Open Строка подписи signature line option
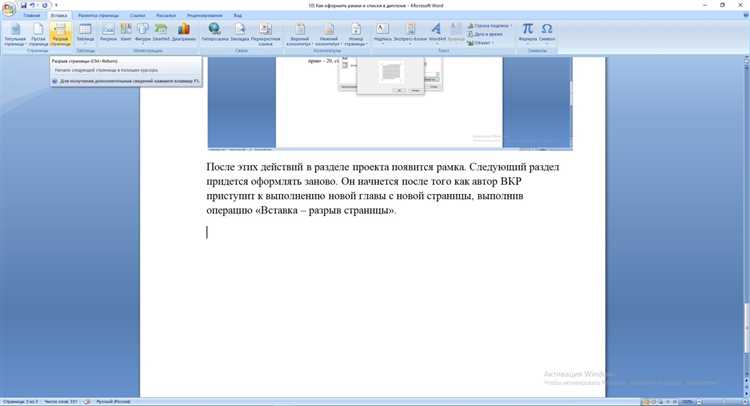This screenshot has height=406, width=750. pyautogui.click(x=489, y=26)
